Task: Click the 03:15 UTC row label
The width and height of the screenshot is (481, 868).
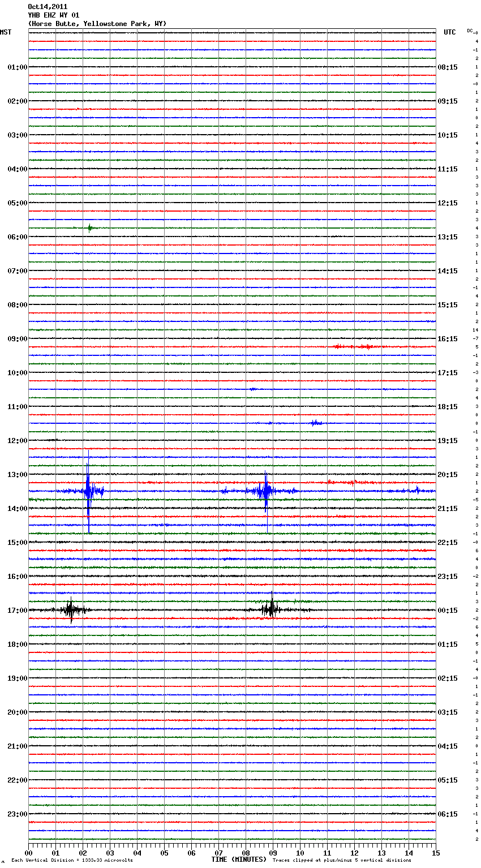Action: pos(448,712)
